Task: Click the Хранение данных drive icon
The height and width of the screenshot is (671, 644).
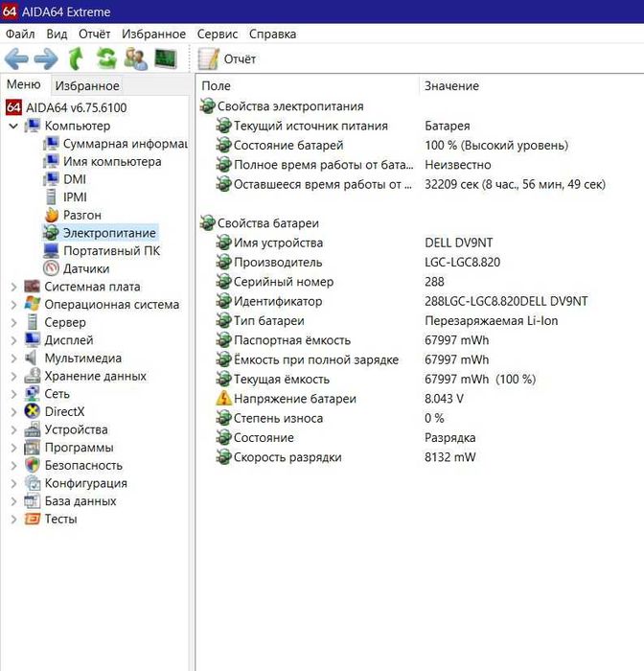Action: 33,376
